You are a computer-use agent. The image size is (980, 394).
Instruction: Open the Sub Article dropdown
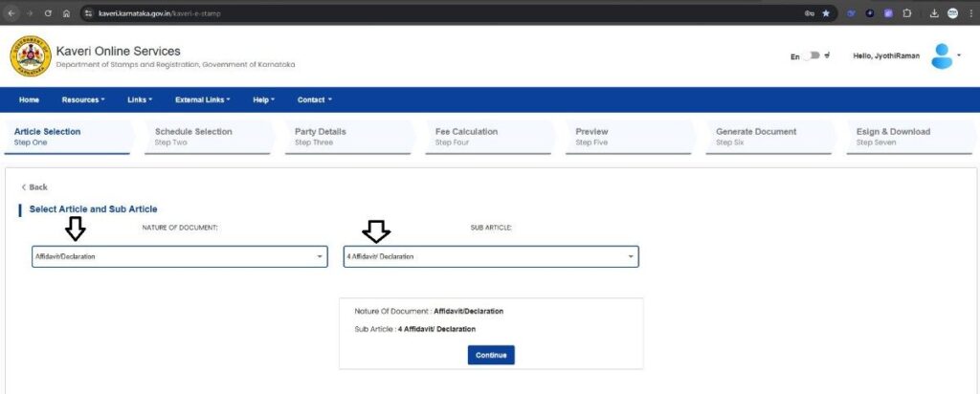coord(490,256)
